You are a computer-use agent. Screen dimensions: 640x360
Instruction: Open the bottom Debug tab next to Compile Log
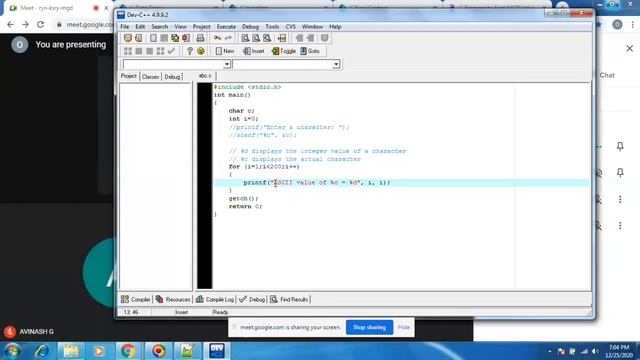pos(252,300)
